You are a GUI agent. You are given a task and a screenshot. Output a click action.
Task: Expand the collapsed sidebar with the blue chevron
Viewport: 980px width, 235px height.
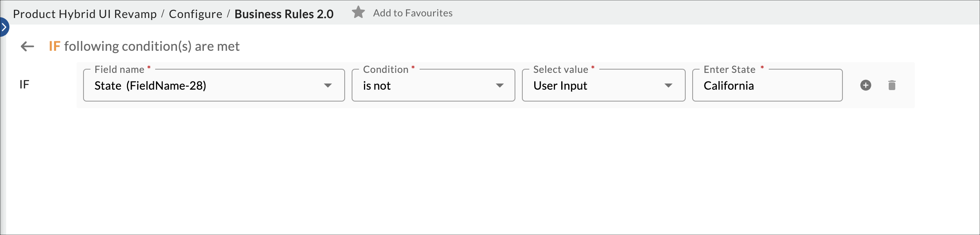(4, 27)
